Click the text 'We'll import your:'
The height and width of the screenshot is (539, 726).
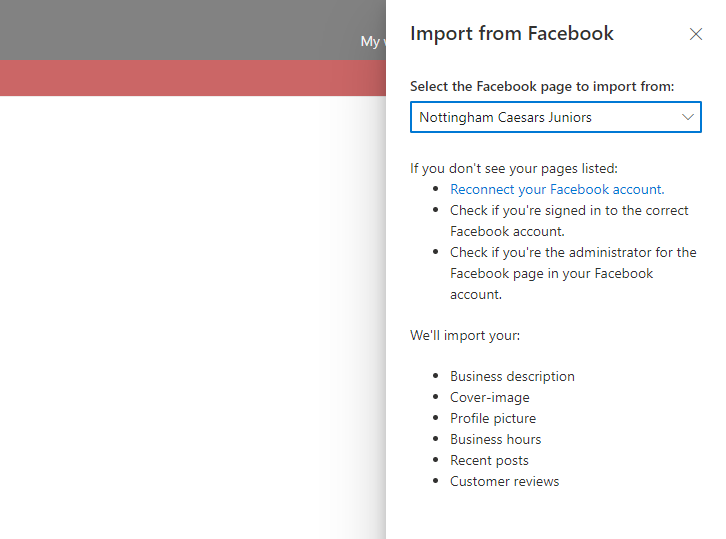(465, 335)
